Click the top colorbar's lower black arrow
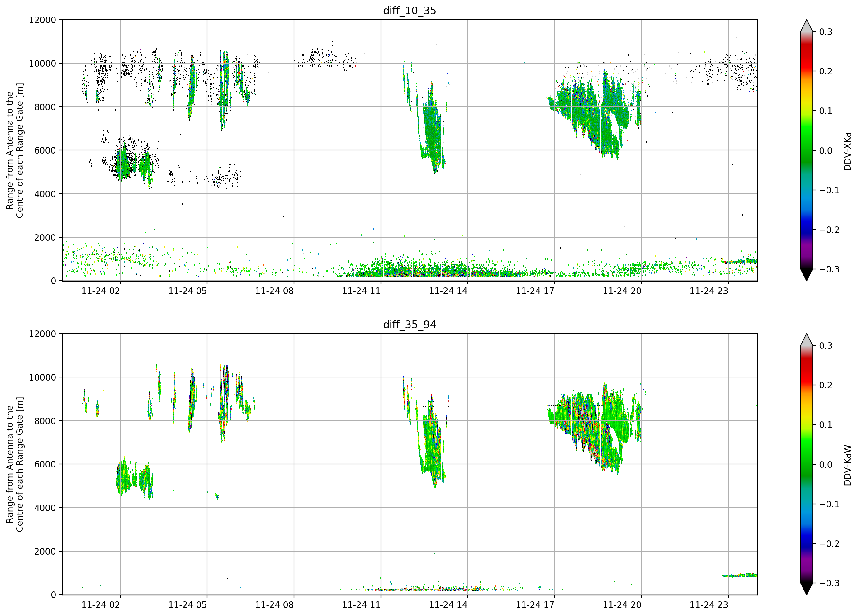The image size is (858, 616). (x=807, y=275)
